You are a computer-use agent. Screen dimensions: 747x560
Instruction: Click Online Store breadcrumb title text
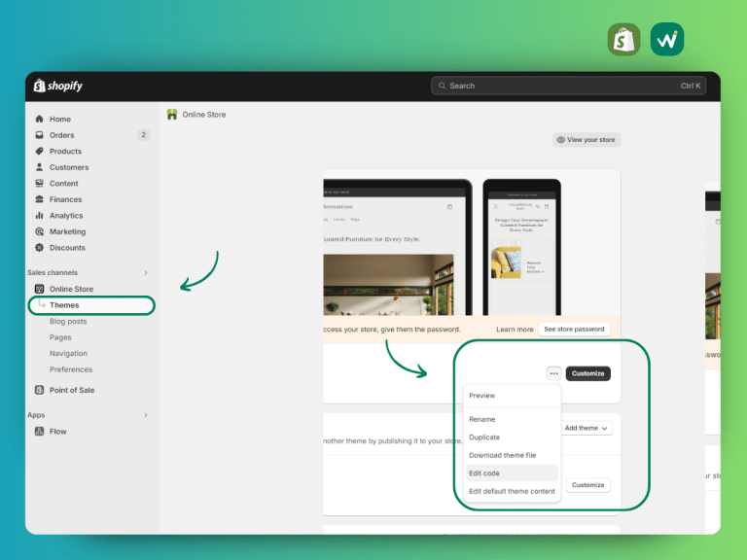point(204,115)
